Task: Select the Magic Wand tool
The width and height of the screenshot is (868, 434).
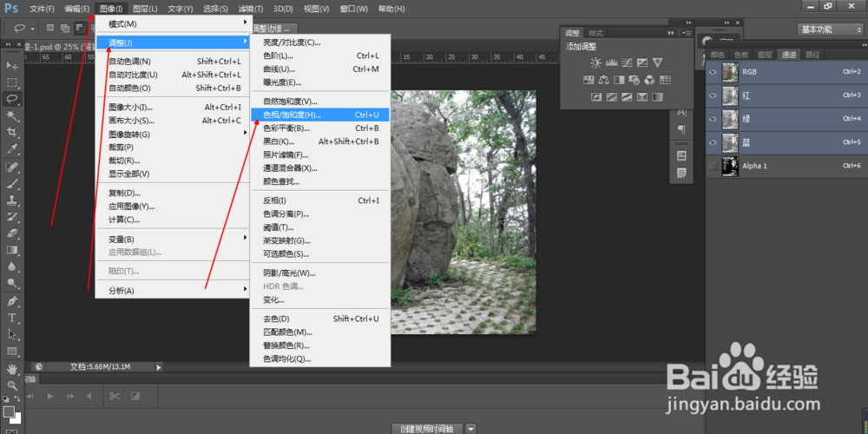Action: point(11,115)
